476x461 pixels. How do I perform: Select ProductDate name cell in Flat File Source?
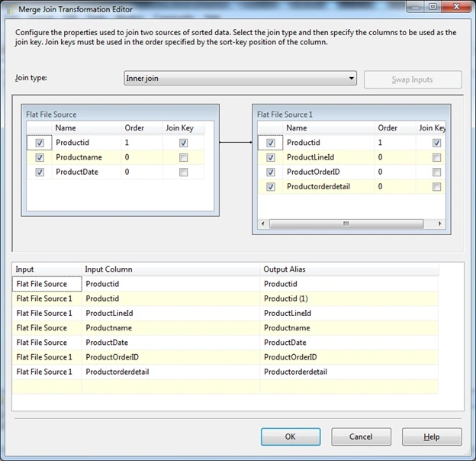(86, 172)
